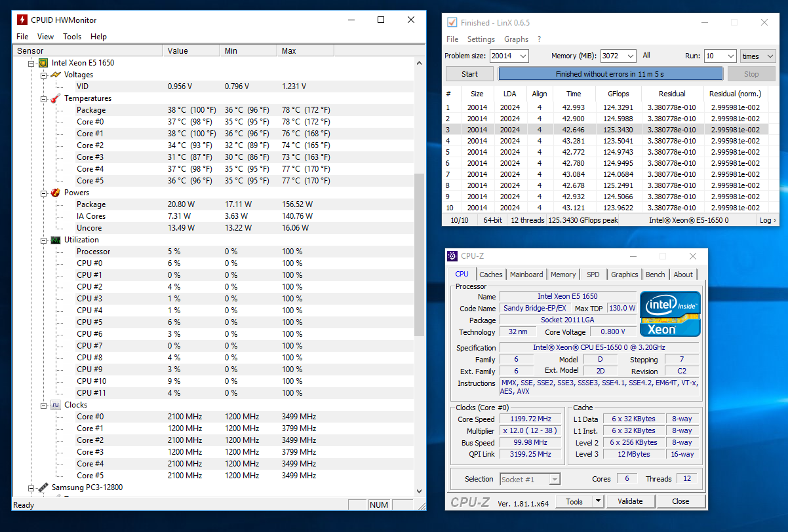Image resolution: width=788 pixels, height=532 pixels.
Task: Open HWMonitor Help menu
Action: point(98,37)
